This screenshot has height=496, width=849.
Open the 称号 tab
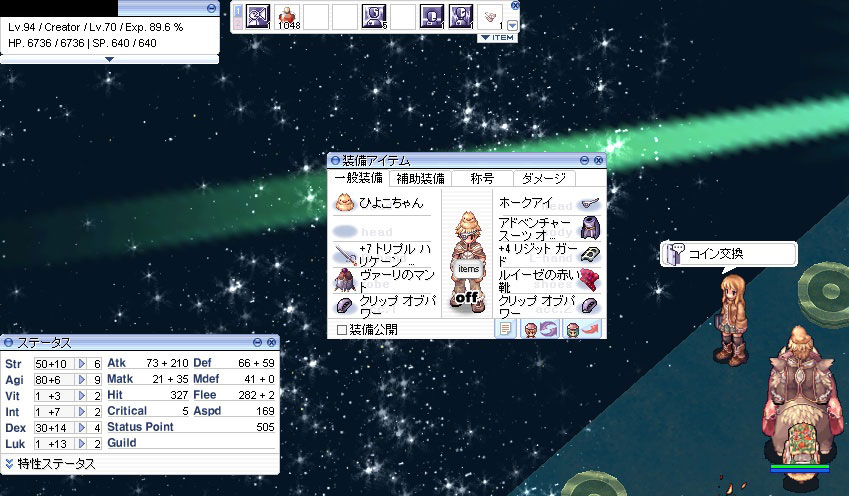click(x=482, y=178)
